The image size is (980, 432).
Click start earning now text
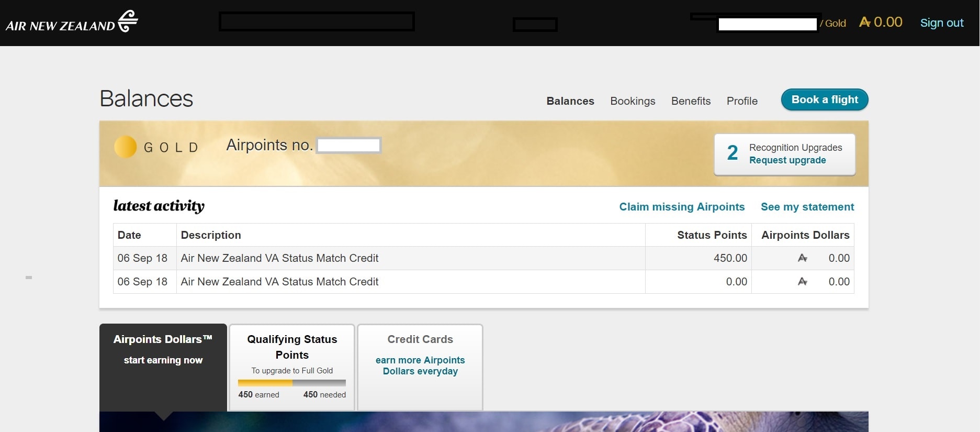[163, 360]
